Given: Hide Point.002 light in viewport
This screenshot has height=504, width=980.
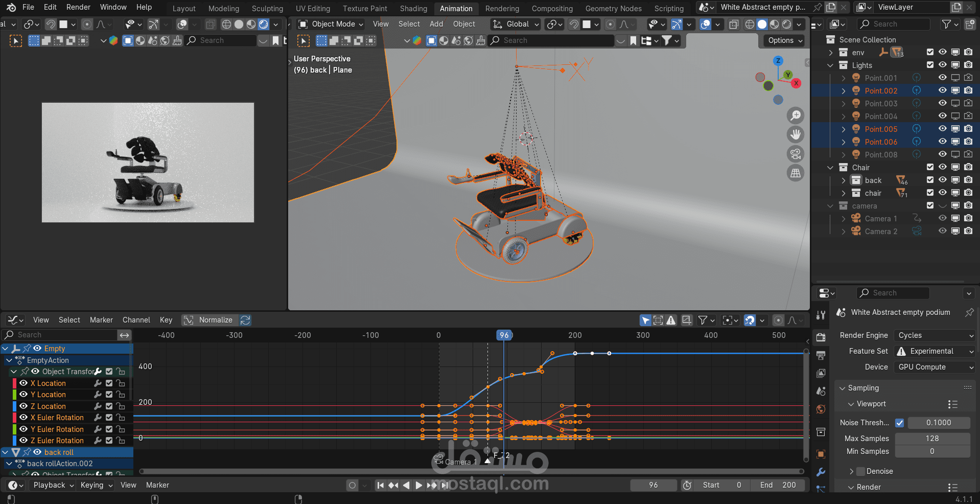Looking at the screenshot, I should tap(942, 90).
